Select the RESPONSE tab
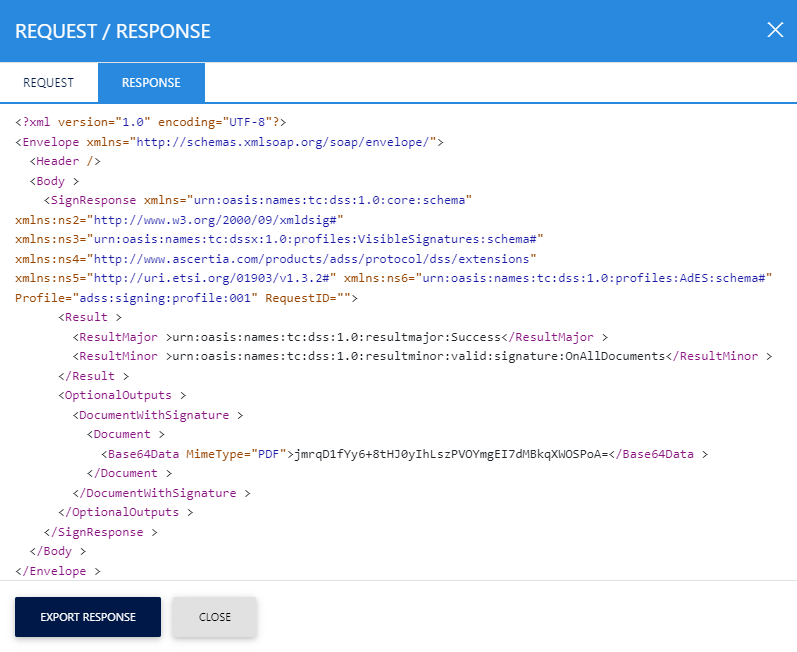This screenshot has width=797, height=652. coord(151,83)
